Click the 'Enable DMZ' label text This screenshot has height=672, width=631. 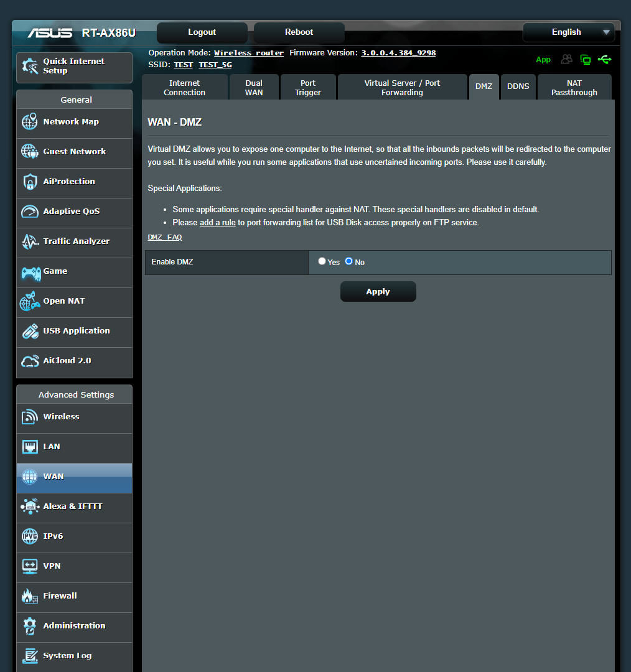[172, 262]
